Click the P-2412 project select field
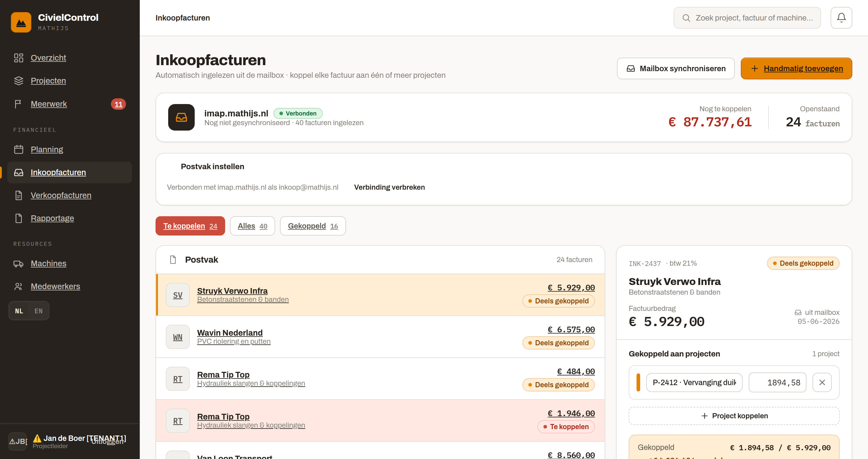Image resolution: width=868 pixels, height=459 pixels. coord(694,382)
